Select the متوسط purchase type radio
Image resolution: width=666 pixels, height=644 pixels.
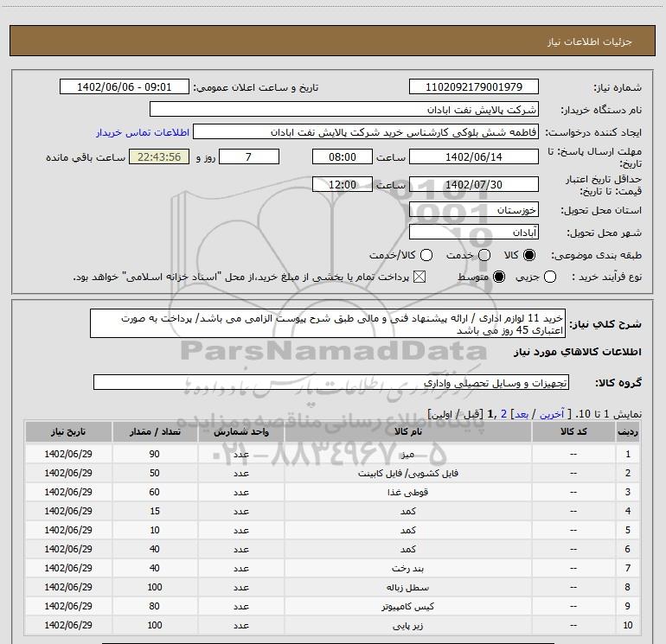tap(499, 277)
